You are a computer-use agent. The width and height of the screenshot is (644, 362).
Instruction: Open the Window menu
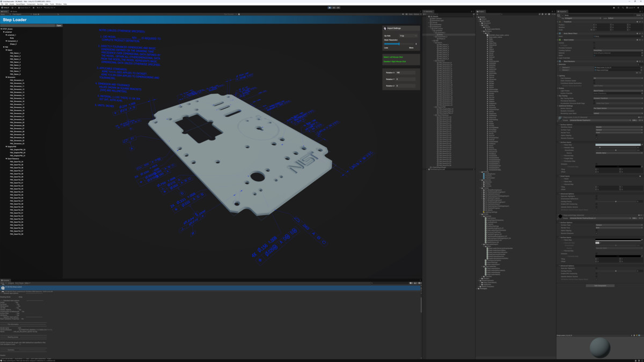[x=58, y=4]
